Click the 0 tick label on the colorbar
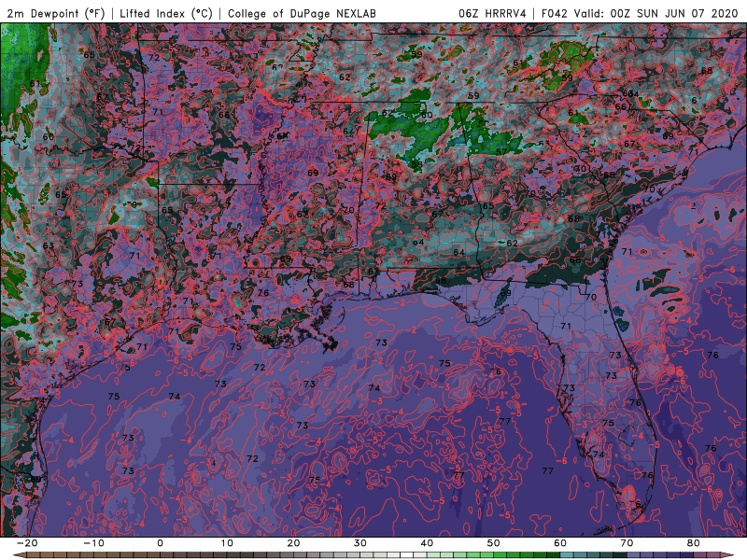747x560 pixels. pyautogui.click(x=160, y=543)
